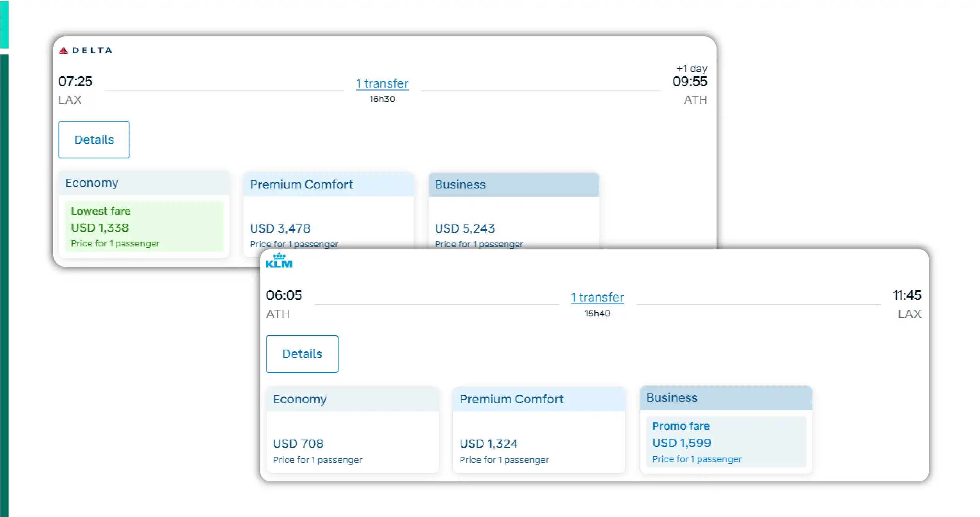Click the Economy header on Delta card
980x517 pixels.
[92, 183]
